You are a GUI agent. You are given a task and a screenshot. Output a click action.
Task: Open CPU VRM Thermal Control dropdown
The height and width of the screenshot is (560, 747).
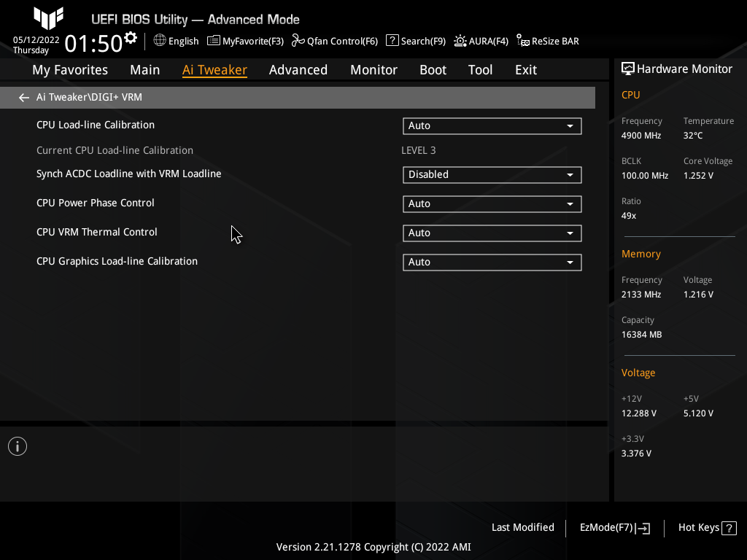click(x=492, y=233)
